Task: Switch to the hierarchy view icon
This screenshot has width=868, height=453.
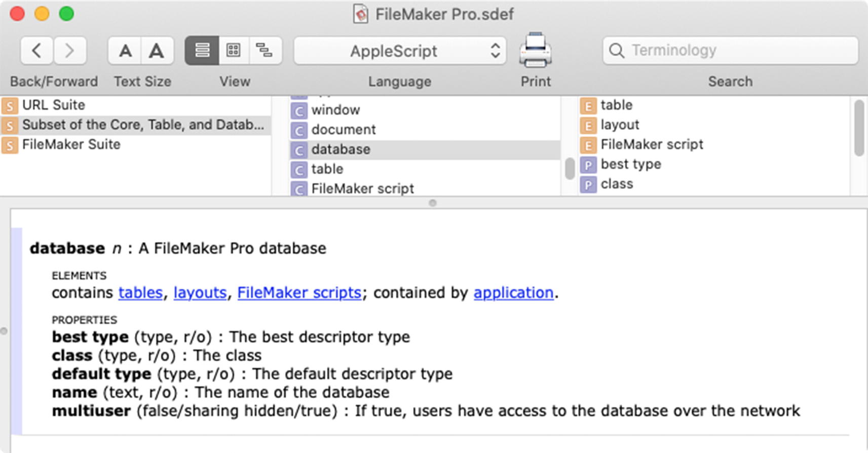Action: [x=265, y=50]
